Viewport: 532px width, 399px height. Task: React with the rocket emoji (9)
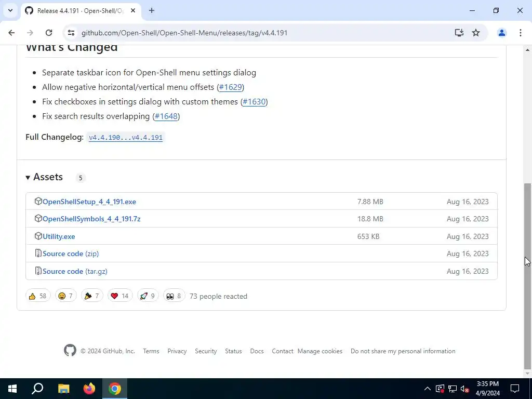(x=148, y=296)
